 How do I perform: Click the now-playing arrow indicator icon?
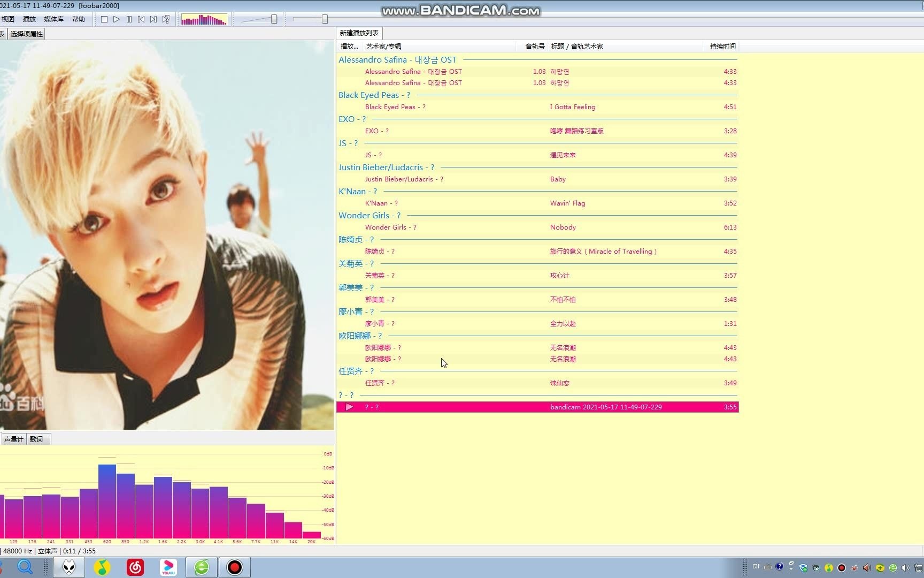[x=349, y=407]
